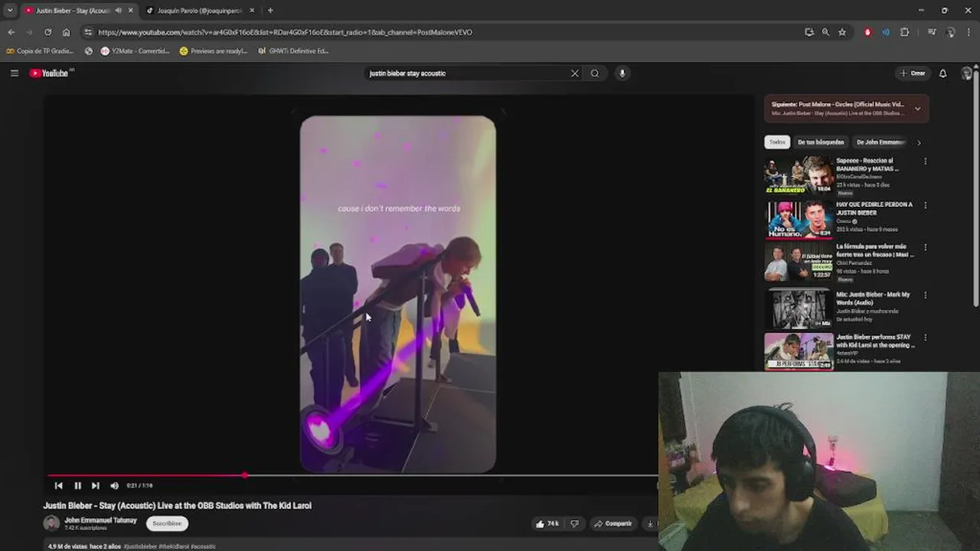The width and height of the screenshot is (980, 551).
Task: Open John Emmanuel Tatunay channel avatar
Action: [x=51, y=523]
